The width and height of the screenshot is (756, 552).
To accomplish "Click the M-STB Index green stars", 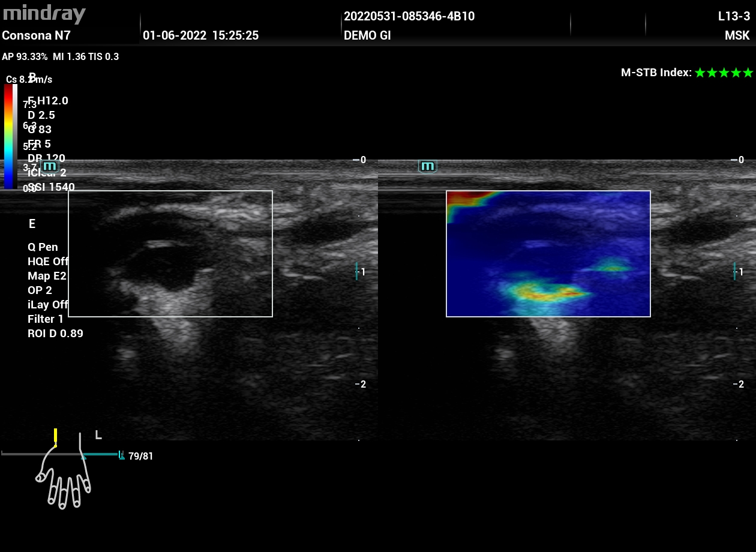I will point(723,73).
